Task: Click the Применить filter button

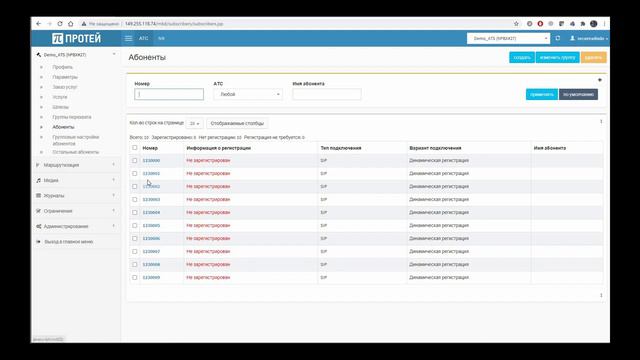Action: point(542,94)
